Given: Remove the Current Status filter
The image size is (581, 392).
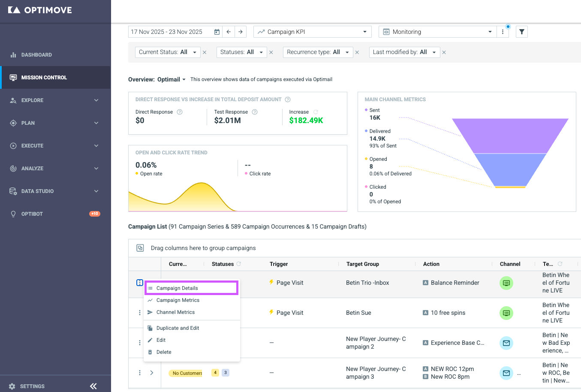Looking at the screenshot, I should click(205, 52).
